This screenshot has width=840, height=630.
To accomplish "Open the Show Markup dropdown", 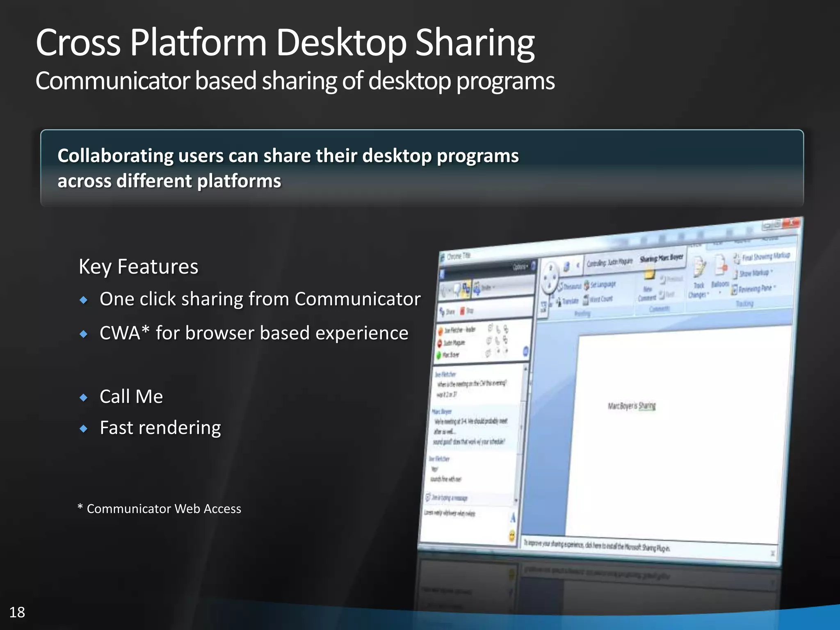I will [x=754, y=273].
